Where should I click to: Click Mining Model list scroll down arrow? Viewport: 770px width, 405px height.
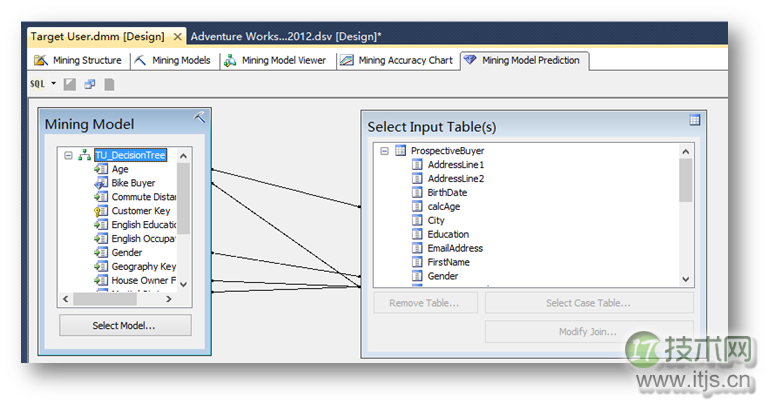point(183,284)
